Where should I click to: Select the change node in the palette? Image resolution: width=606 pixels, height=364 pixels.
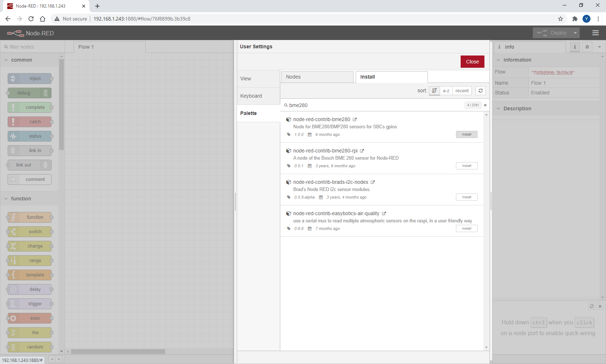(x=30, y=246)
